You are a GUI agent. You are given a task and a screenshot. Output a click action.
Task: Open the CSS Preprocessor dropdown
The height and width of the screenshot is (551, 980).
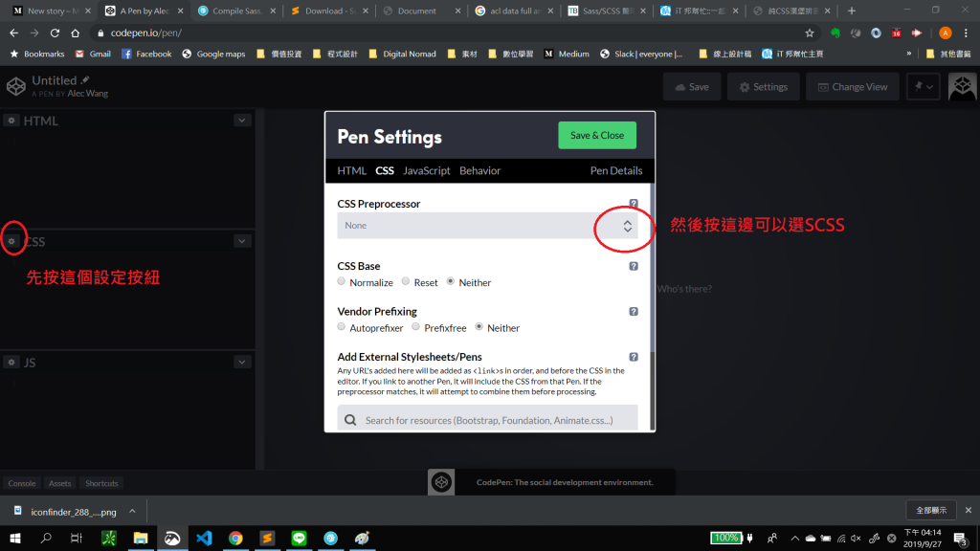coord(487,226)
